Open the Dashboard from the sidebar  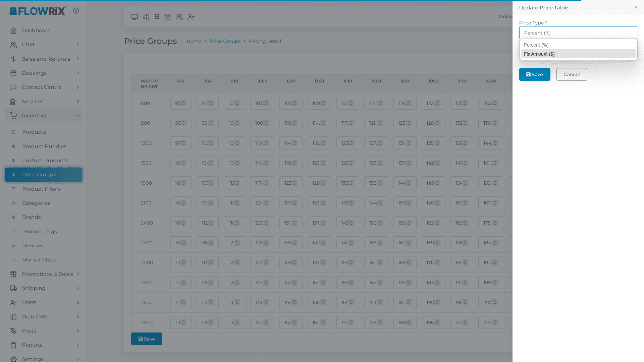pos(36,30)
